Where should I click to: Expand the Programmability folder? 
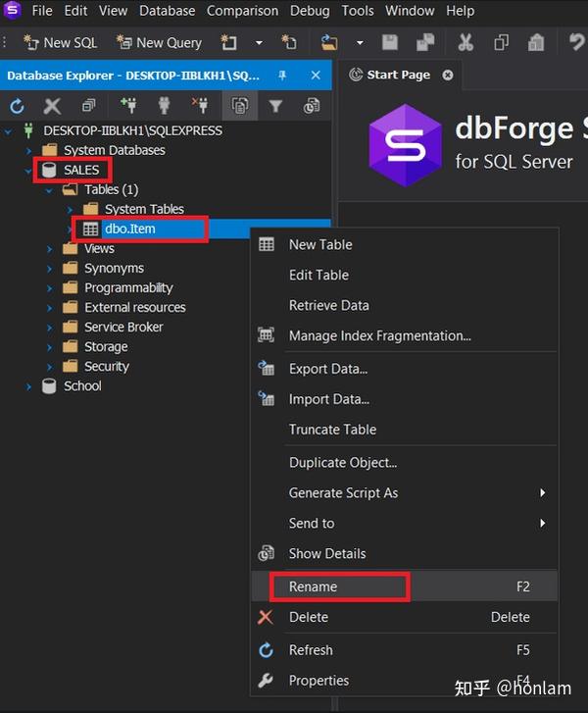click(50, 288)
